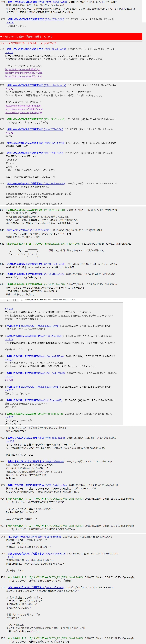146x644 pixels.
Task: Click poster name link on post 843
Action: (x=25, y=274)
